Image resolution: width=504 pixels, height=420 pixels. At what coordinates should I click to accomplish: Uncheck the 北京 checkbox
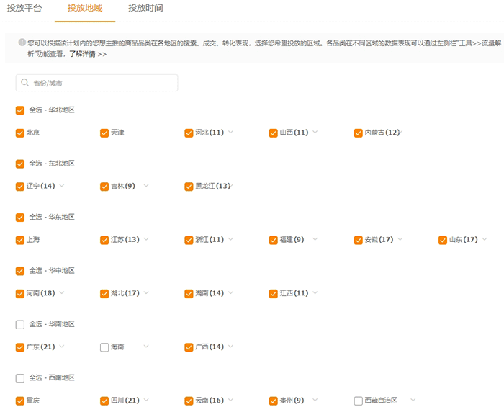coord(20,133)
